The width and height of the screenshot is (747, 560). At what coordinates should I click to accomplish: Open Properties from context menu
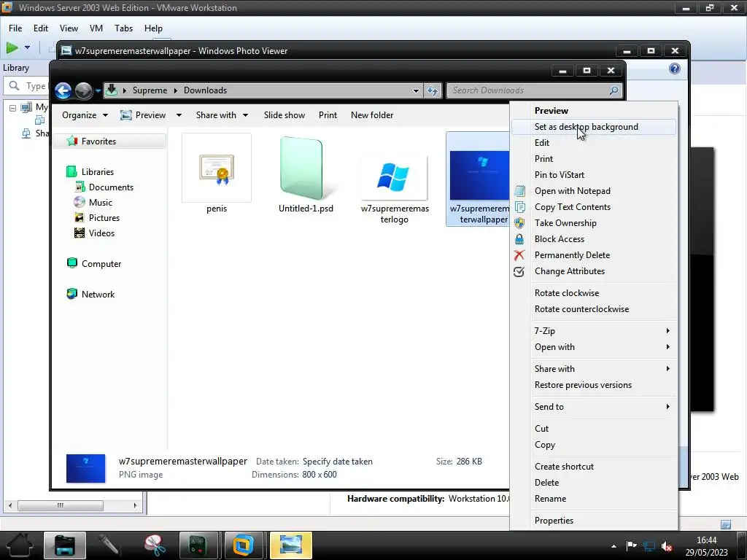594,521
